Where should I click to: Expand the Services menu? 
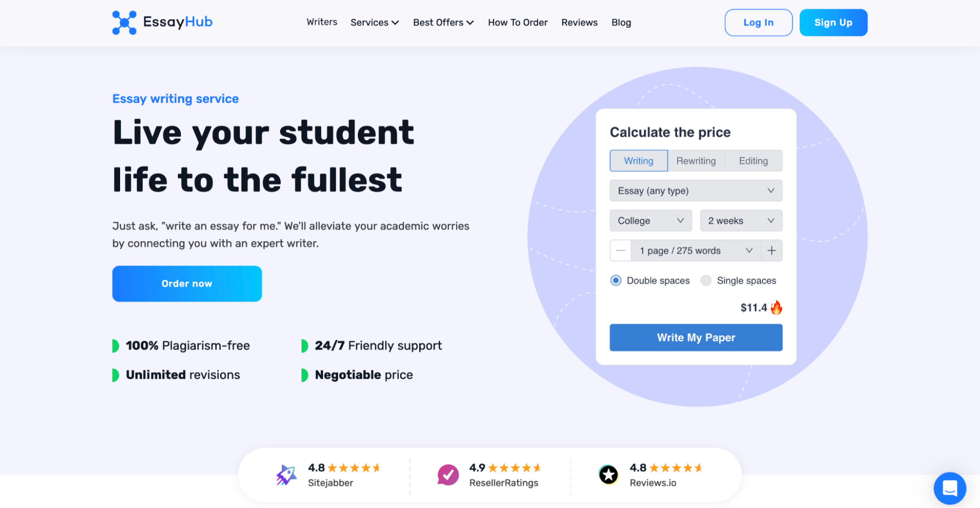point(375,23)
